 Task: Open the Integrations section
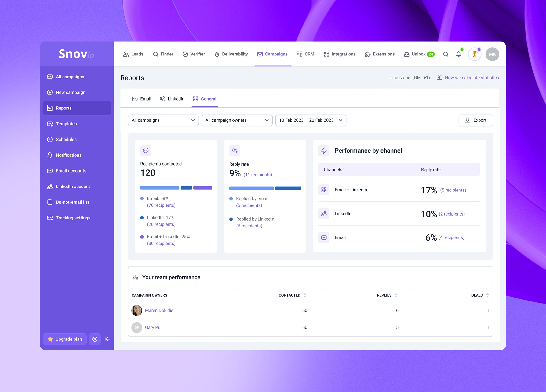(x=340, y=54)
